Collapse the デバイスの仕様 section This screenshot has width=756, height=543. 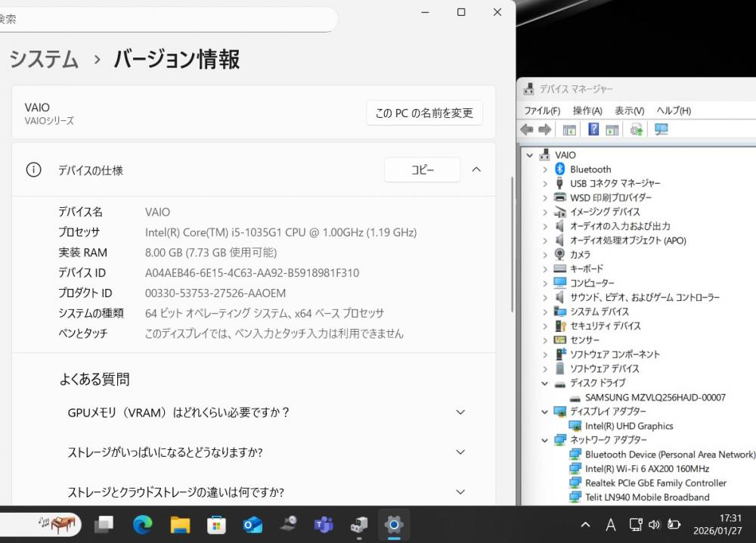[x=476, y=170]
